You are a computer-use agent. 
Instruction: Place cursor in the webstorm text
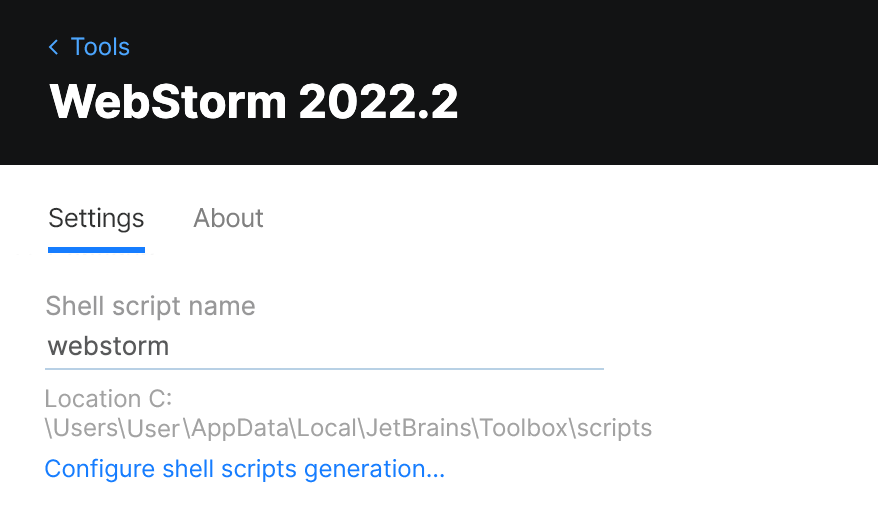[x=109, y=347]
